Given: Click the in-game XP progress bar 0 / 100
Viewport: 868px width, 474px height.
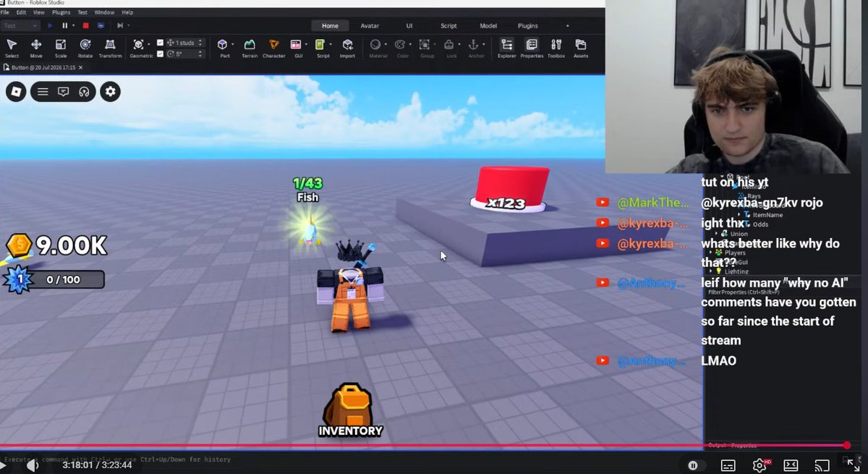Looking at the screenshot, I should pyautogui.click(x=64, y=279).
